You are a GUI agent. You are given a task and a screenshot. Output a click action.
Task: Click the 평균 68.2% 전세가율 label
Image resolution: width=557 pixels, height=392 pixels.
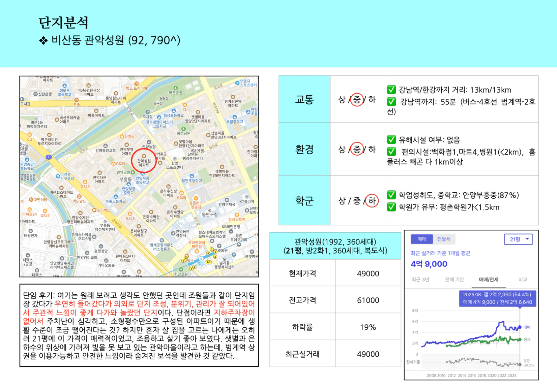(528, 363)
